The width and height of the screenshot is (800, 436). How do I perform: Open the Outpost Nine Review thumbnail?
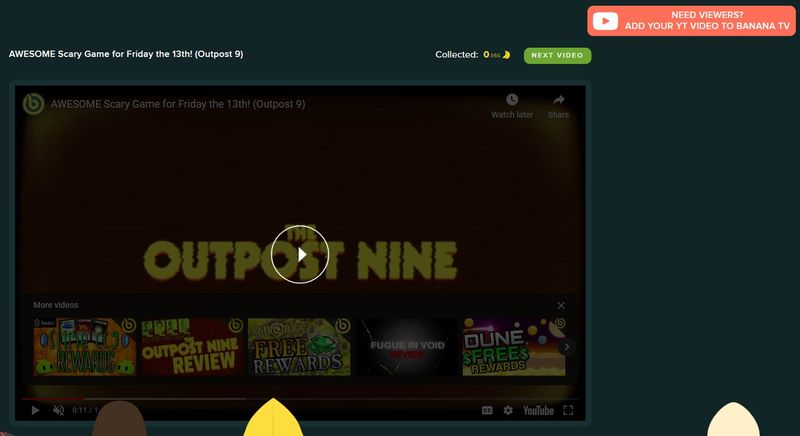[192, 347]
